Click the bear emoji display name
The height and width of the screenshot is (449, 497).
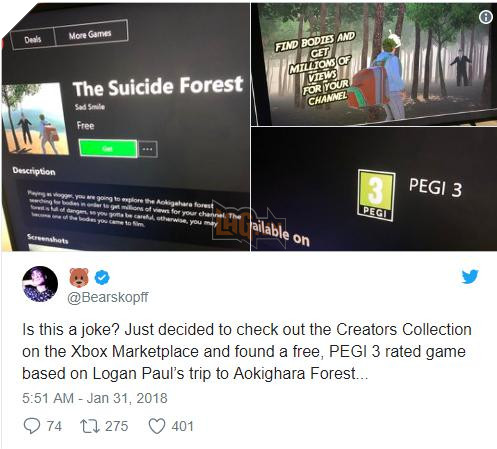79,277
